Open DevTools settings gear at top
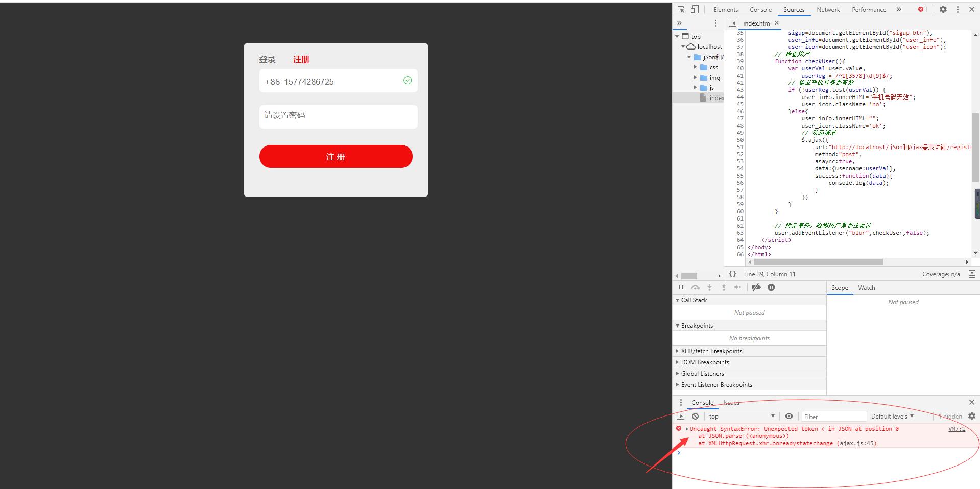The height and width of the screenshot is (489, 980). coord(943,9)
